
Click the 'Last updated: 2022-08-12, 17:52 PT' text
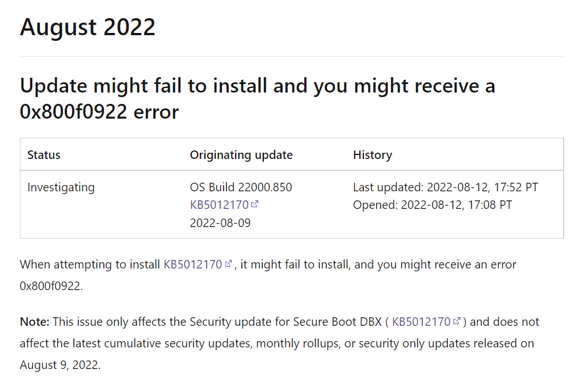[446, 187]
